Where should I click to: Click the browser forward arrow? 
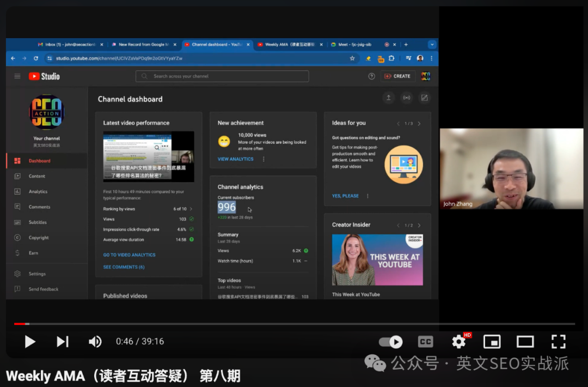coord(24,58)
